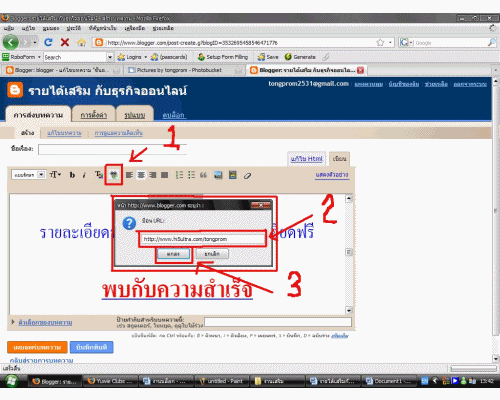The width and height of the screenshot is (500, 400).
Task: Open the font size dropdown
Action: point(55,175)
